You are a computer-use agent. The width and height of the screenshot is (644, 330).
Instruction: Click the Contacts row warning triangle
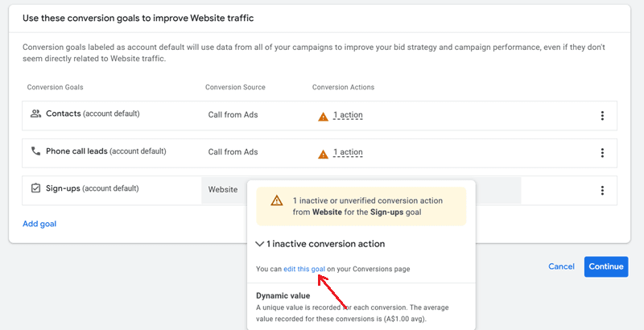(324, 116)
